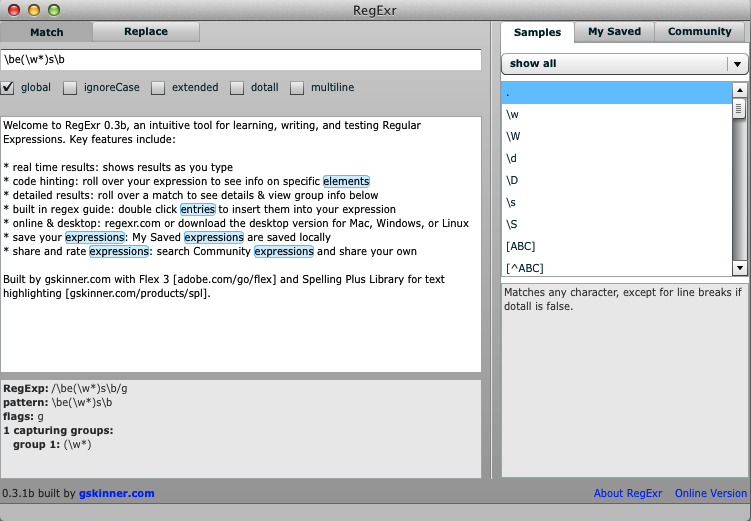This screenshot has width=751, height=521.
Task: Toggle the dotall checkbox
Action: pos(237,88)
